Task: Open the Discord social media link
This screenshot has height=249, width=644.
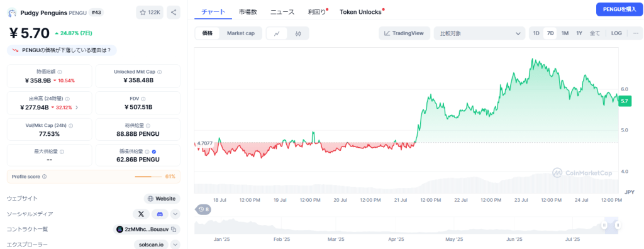Action: [160, 214]
